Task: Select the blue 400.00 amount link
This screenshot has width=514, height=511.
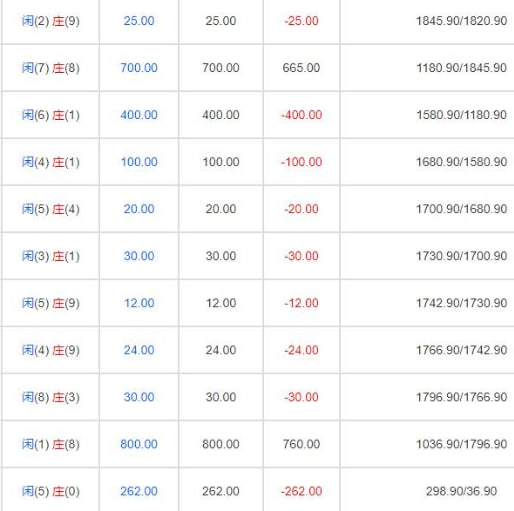Action: pos(139,115)
